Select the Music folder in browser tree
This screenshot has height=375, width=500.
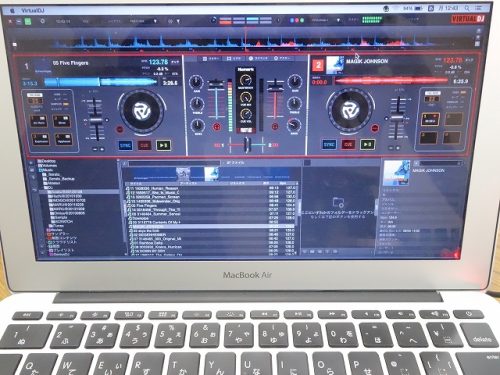[x=47, y=170]
